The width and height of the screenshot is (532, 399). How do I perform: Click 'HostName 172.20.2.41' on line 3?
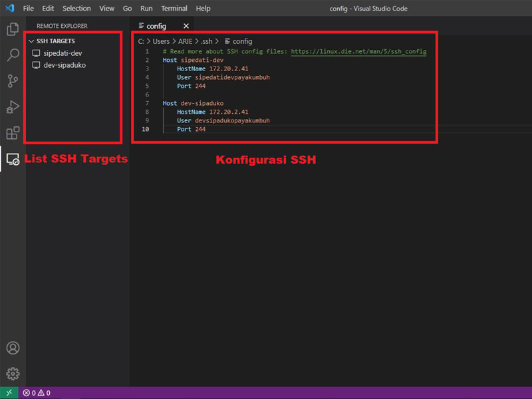pos(212,69)
